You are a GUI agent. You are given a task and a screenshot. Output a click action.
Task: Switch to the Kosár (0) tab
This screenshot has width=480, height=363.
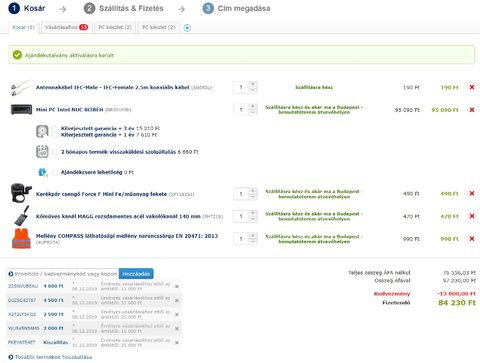[23, 27]
